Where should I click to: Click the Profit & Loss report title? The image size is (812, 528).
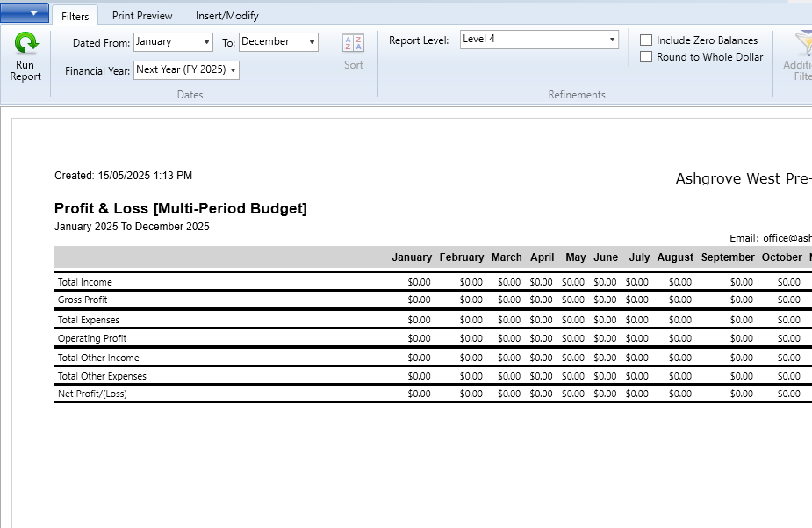tap(180, 208)
